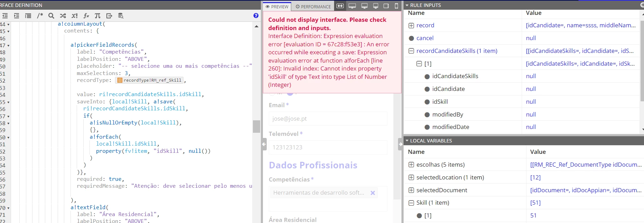Image resolution: width=644 pixels, height=223 pixels.
Task: Click the idSkill field row
Action: click(522, 102)
